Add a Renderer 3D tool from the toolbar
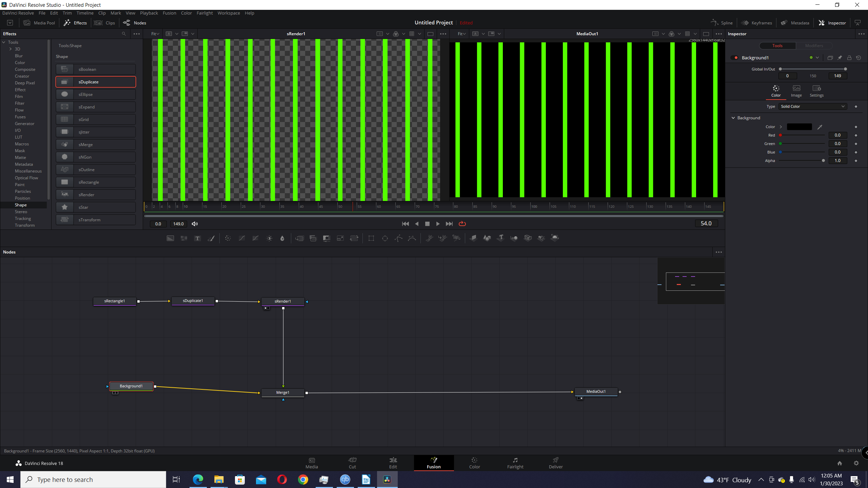Viewport: 868px width, 488px height. pyautogui.click(x=555, y=238)
